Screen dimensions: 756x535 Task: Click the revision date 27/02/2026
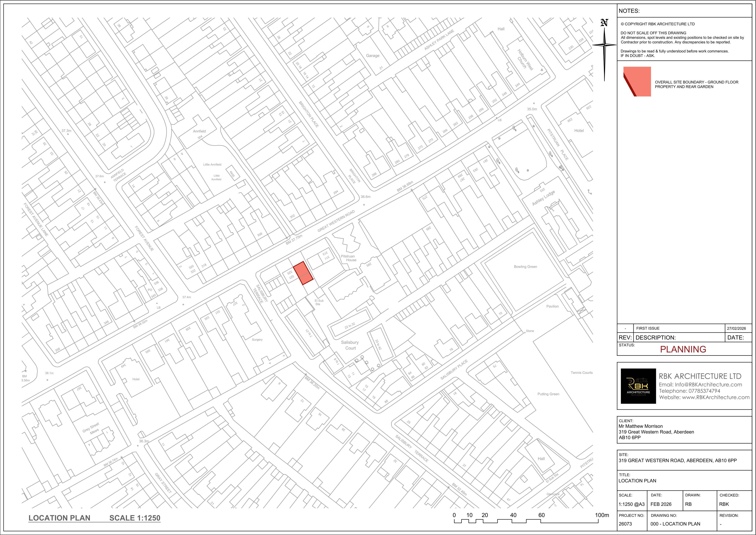pos(737,328)
